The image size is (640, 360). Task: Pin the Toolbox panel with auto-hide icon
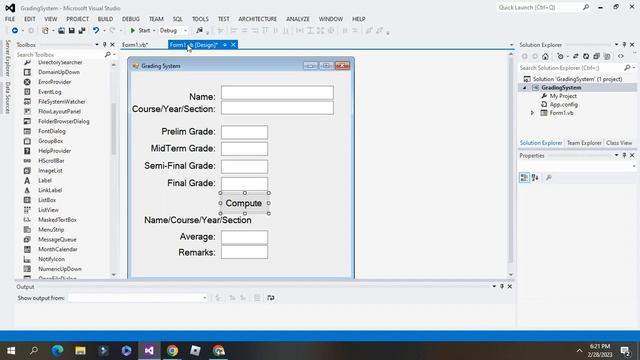click(104, 44)
